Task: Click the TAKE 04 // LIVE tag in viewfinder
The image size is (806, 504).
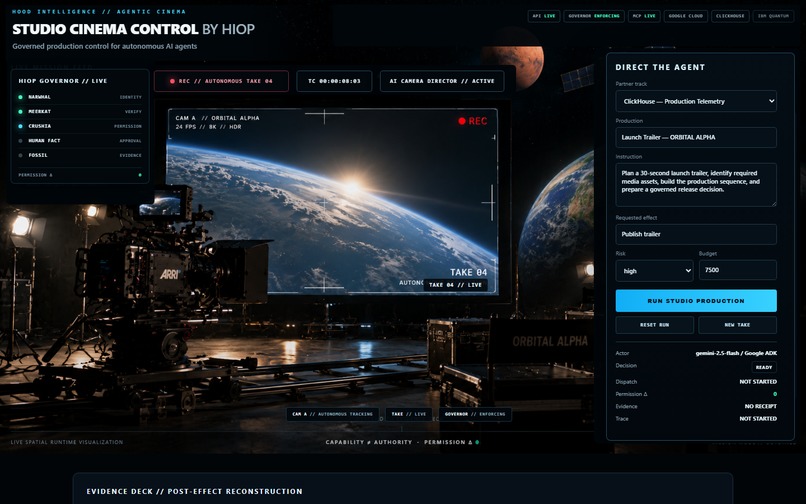Action: click(x=455, y=284)
